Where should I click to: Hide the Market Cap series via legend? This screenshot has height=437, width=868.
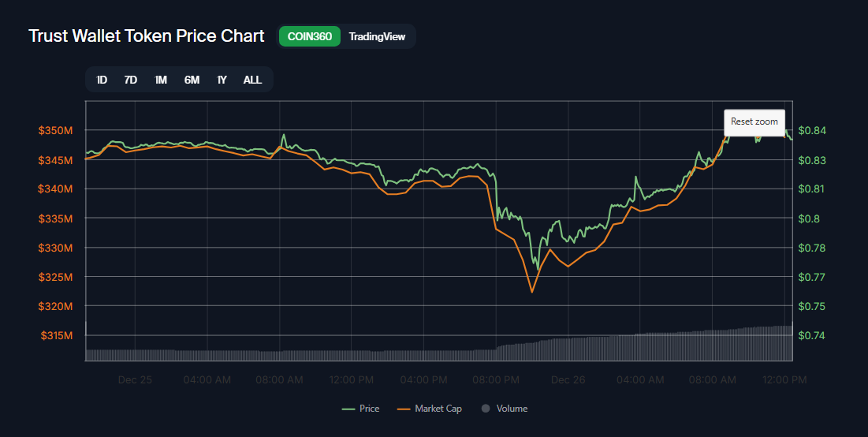click(x=430, y=409)
